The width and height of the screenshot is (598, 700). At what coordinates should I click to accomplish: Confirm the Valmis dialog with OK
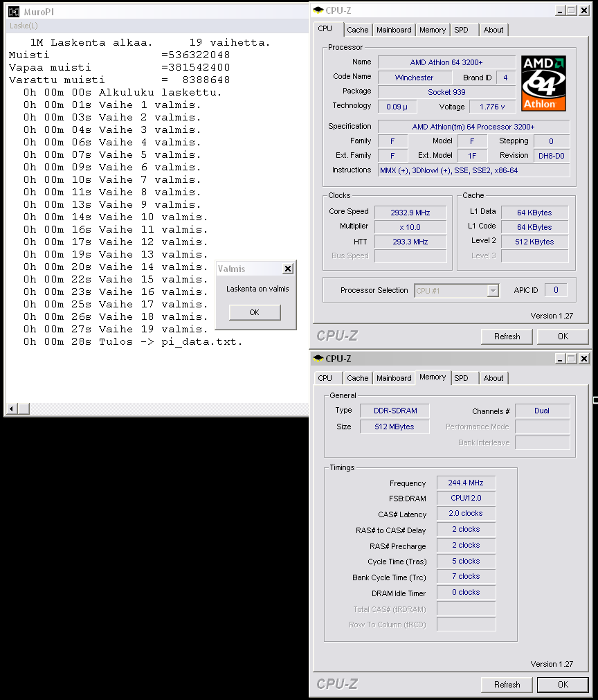(x=255, y=312)
